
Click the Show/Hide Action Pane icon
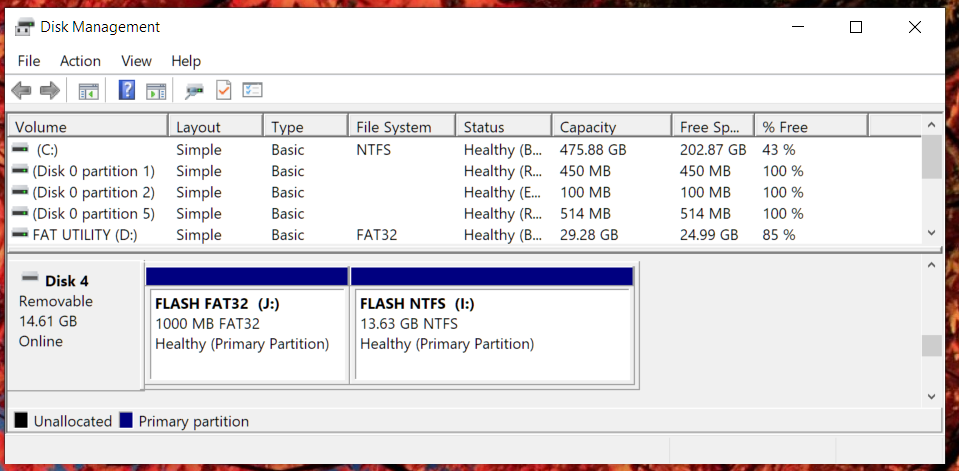click(x=156, y=91)
